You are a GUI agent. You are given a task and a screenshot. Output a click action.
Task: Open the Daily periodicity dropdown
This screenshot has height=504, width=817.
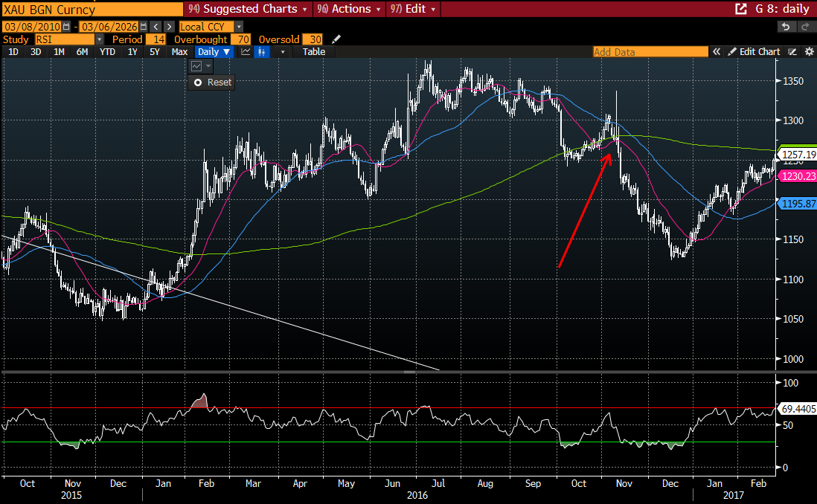[x=214, y=52]
